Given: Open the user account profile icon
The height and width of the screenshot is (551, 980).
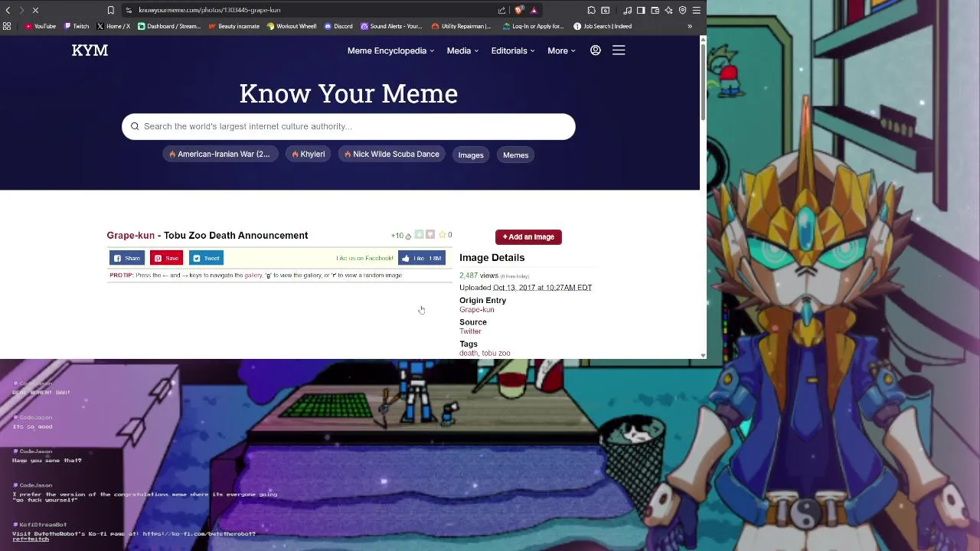Looking at the screenshot, I should tap(595, 51).
